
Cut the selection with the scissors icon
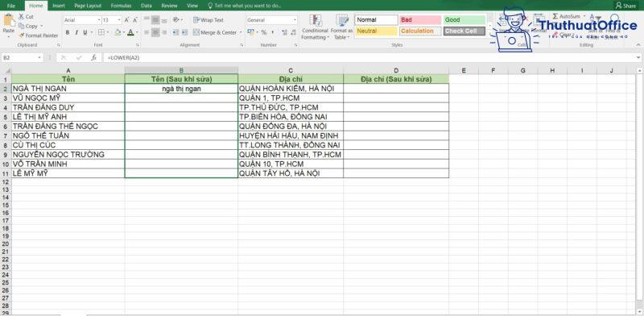tap(22, 17)
